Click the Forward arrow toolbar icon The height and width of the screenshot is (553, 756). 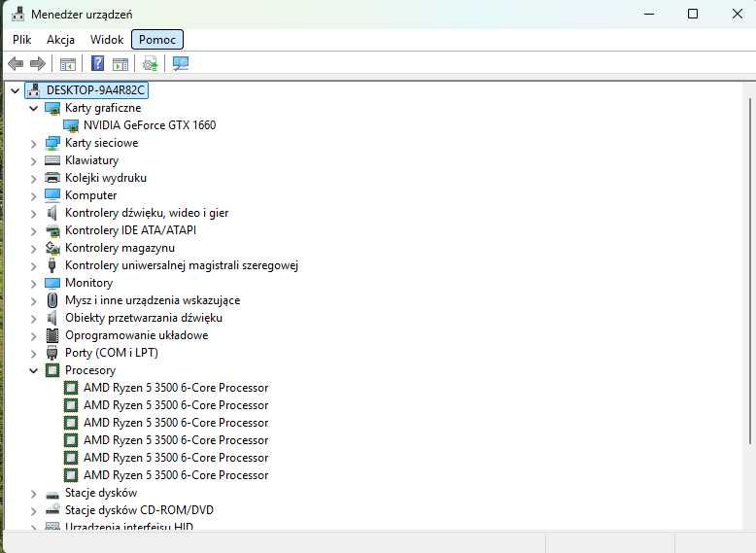(38, 63)
